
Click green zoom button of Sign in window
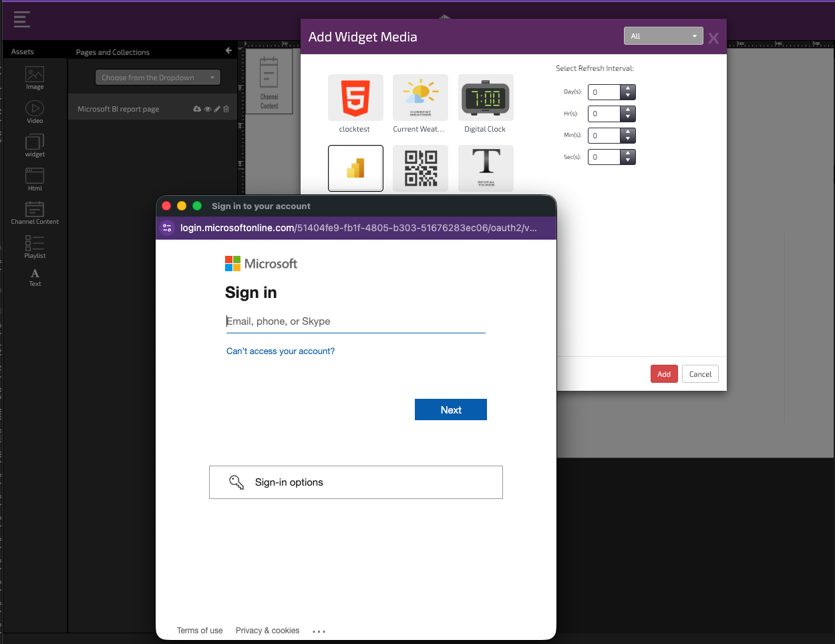[197, 206]
